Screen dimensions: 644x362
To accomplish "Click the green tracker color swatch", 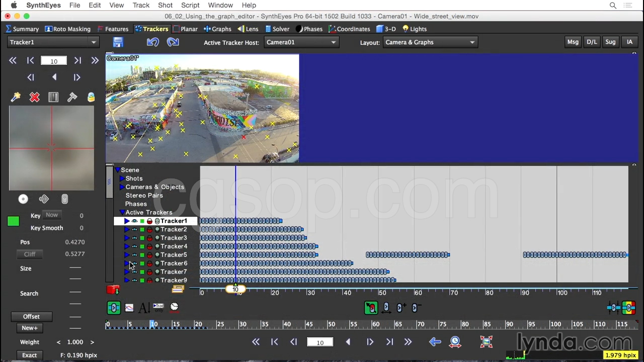I will (x=14, y=221).
